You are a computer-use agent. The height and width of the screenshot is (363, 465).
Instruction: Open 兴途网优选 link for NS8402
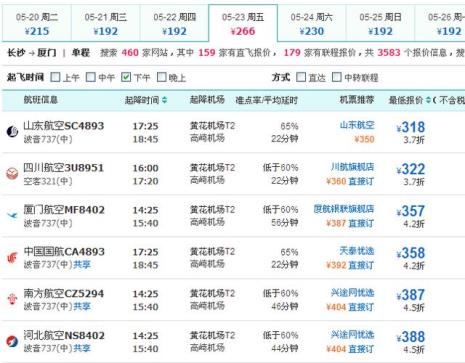352,335
